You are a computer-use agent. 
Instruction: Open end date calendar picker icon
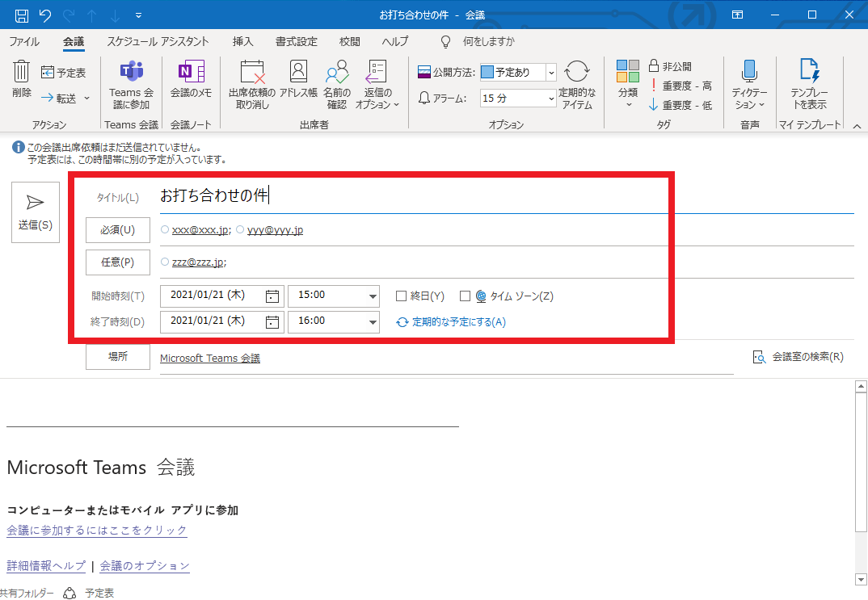coord(272,322)
